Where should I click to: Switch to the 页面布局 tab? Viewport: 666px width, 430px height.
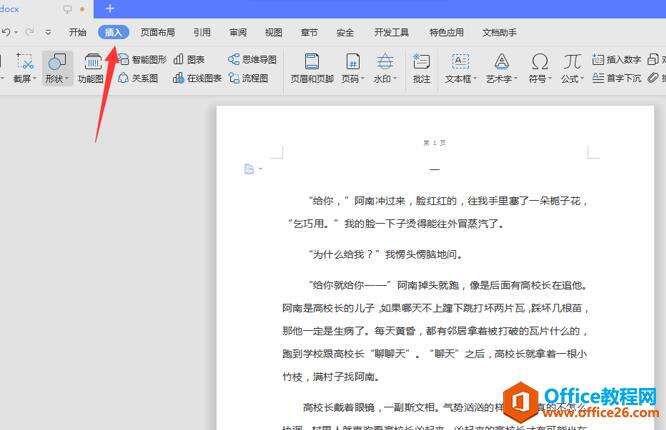coord(159,32)
